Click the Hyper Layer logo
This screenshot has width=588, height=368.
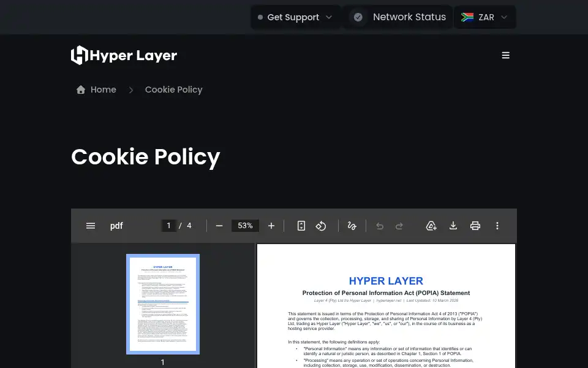point(124,55)
